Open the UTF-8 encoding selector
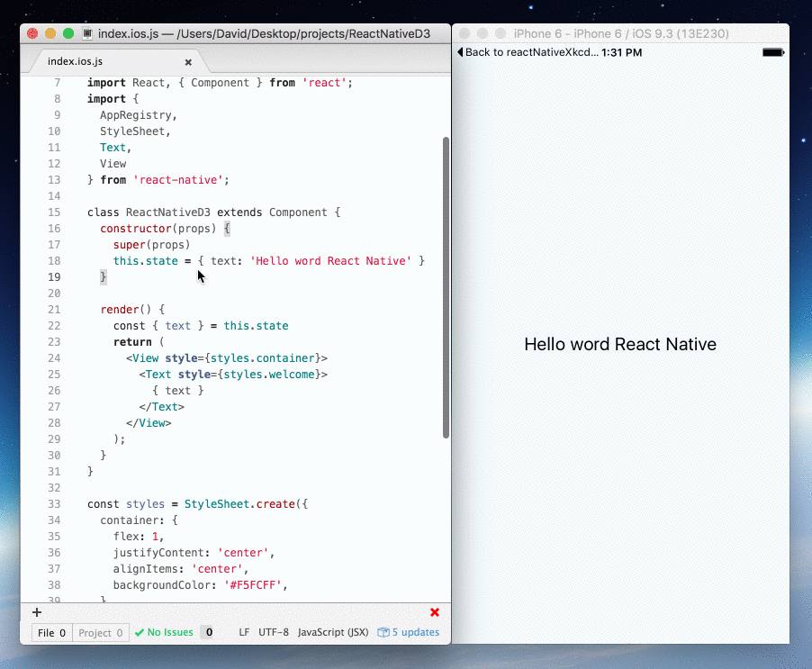The width and height of the screenshot is (812, 669). click(x=274, y=632)
